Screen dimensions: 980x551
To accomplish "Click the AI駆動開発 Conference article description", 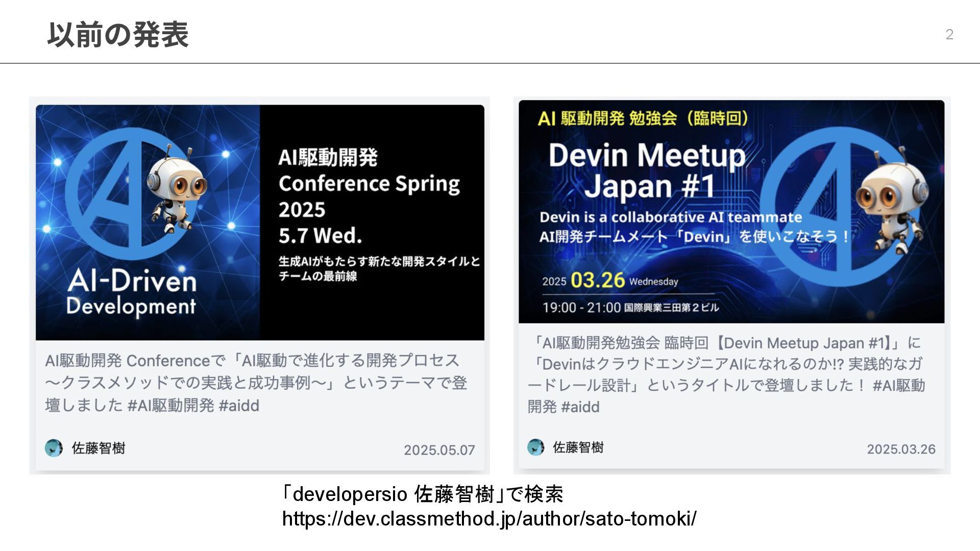I will tap(255, 383).
